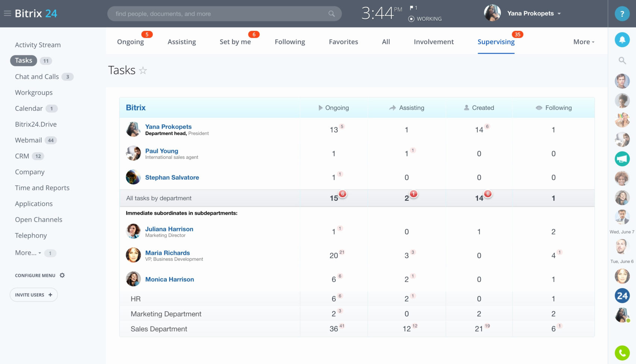
Task: Open Maria Richards profile link
Action: (167, 253)
